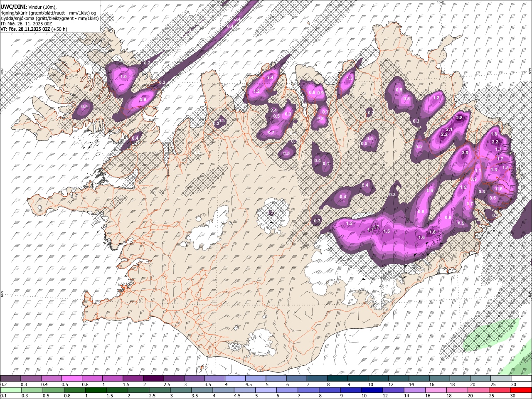Click the 'rigning/skúrir' description line

coord(49,12)
